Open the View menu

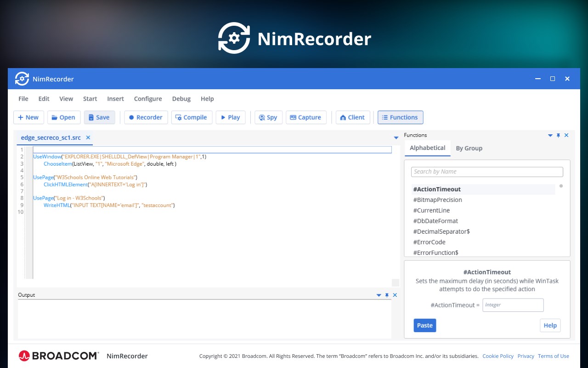click(x=66, y=98)
